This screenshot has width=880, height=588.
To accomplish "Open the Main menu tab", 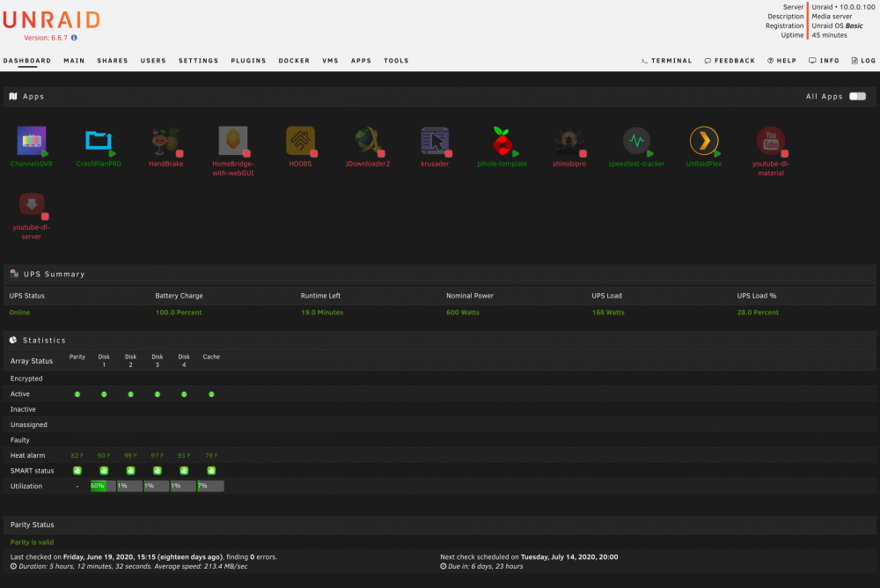I will point(74,61).
